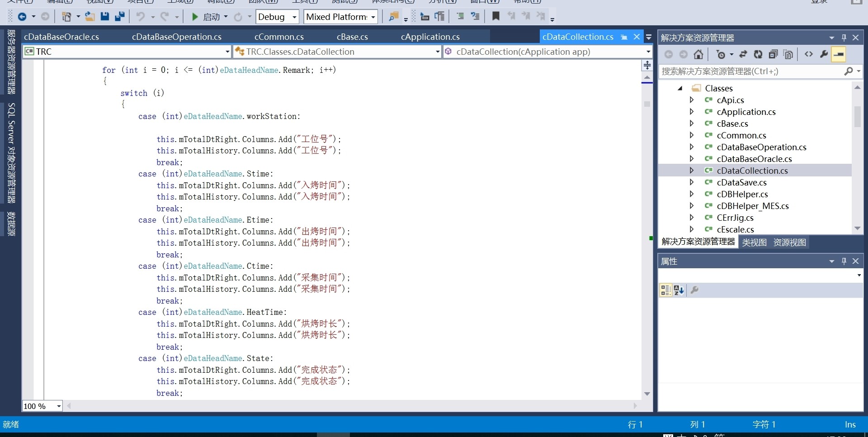
Task: Click Refresh in Solution Explorer toolbar
Action: coord(758,55)
